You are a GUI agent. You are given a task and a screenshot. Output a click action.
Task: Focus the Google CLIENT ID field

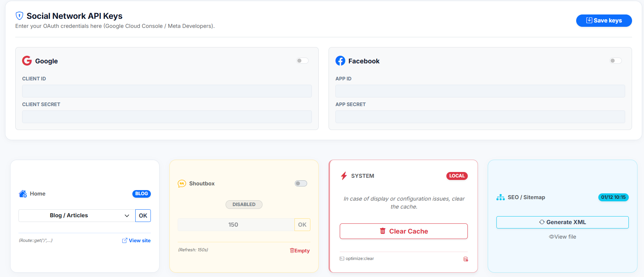(x=167, y=91)
